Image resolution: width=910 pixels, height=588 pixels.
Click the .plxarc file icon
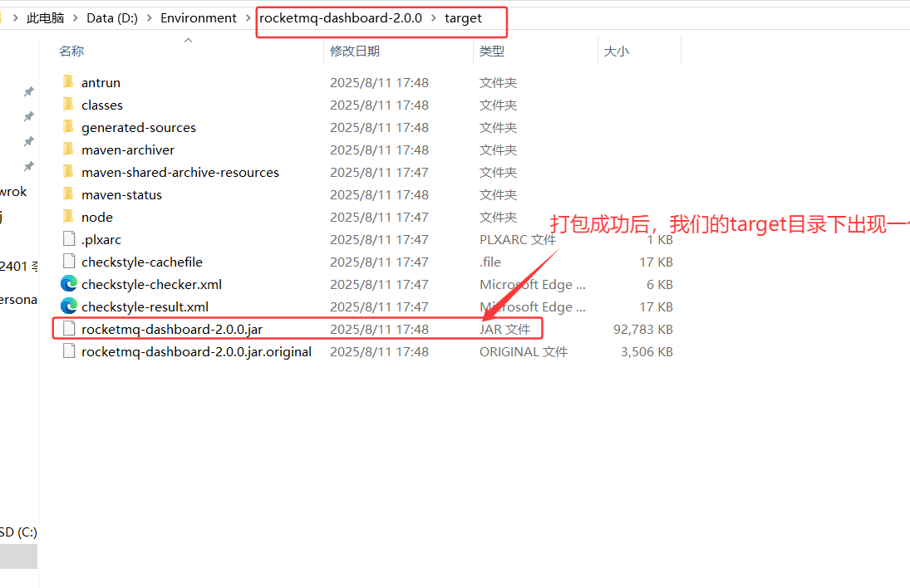(69, 239)
